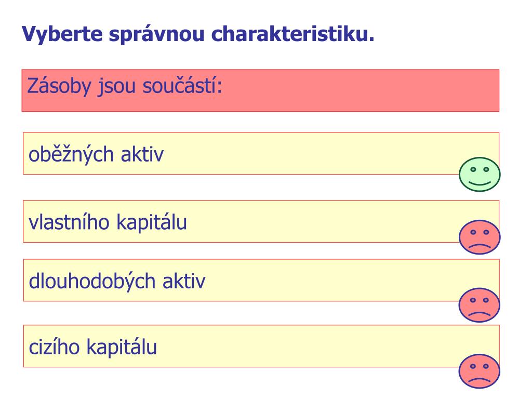Click the text label cizího kapitálu
Viewport: 532px width, 399px height.
(92, 347)
